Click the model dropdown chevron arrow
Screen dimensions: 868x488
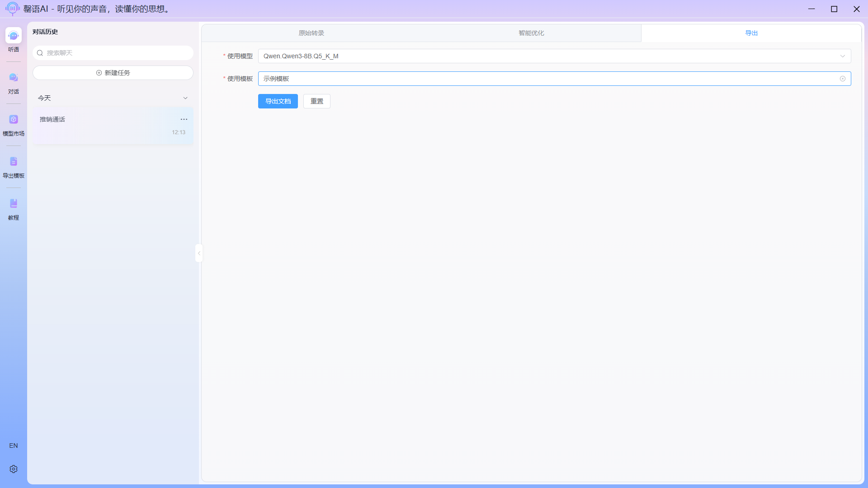(843, 56)
